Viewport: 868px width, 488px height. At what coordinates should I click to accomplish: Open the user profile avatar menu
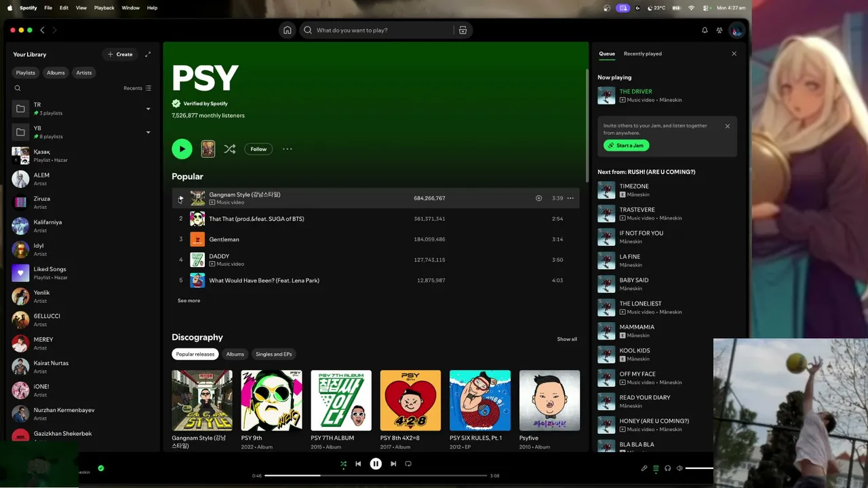(736, 30)
